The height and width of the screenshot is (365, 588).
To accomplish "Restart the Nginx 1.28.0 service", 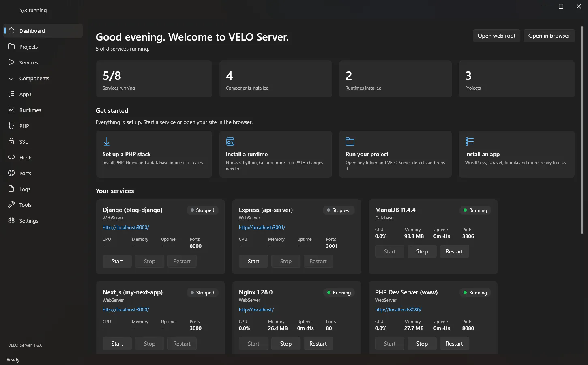I will (x=318, y=344).
